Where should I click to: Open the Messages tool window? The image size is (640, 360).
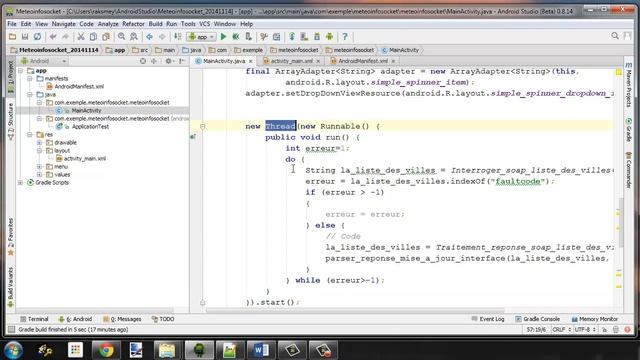click(122, 319)
